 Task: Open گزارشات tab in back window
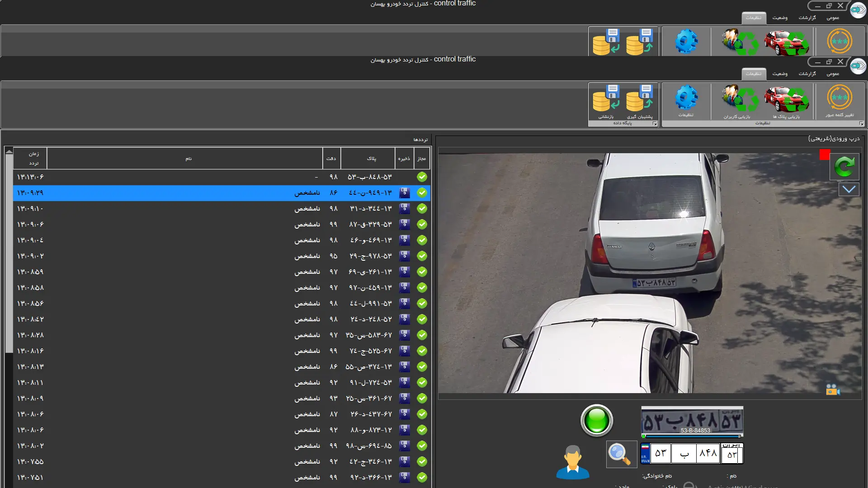point(807,18)
